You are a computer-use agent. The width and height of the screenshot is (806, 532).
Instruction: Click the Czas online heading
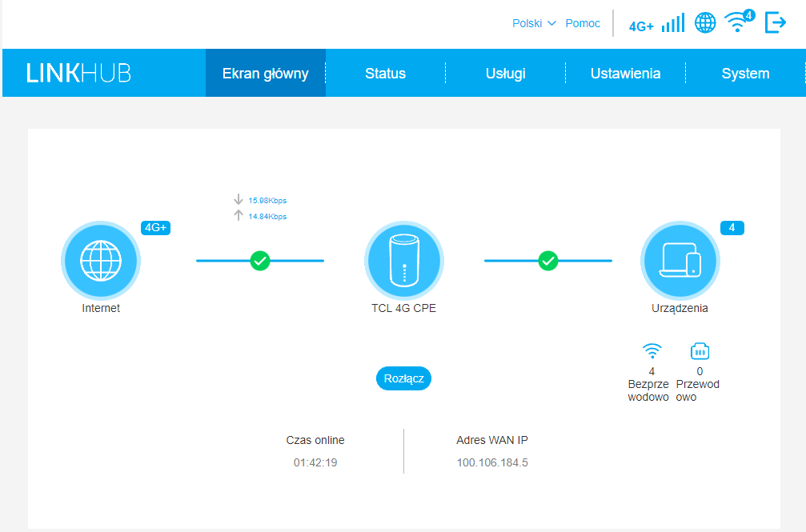(x=315, y=440)
